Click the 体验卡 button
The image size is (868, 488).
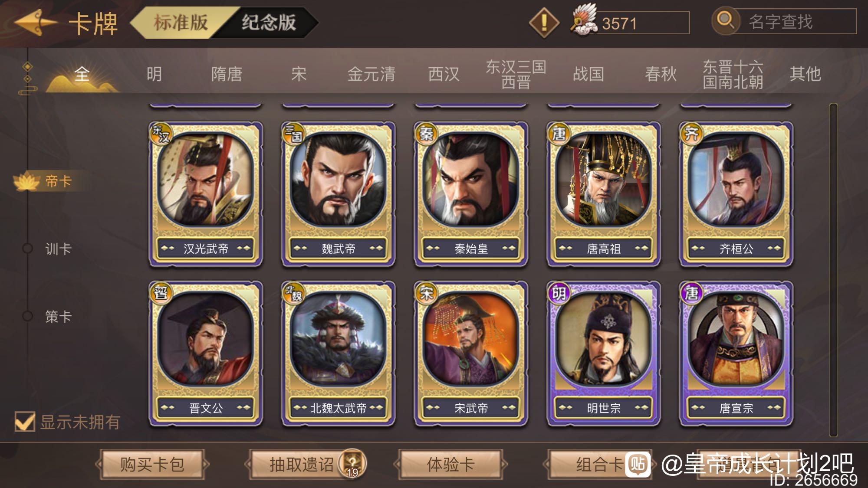[x=450, y=464]
